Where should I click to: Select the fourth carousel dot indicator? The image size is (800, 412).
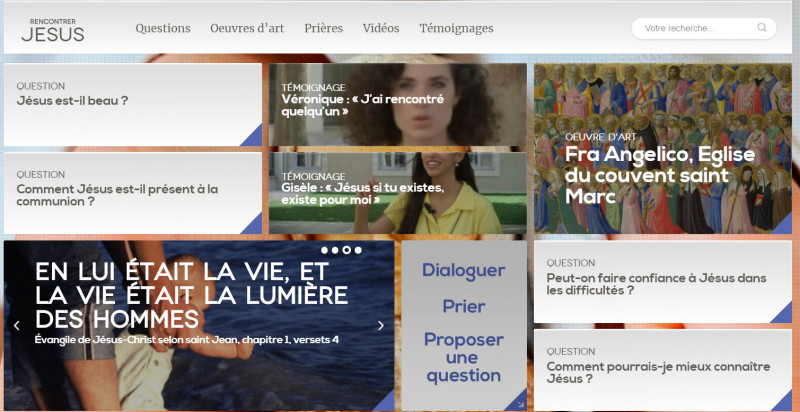pos(358,250)
